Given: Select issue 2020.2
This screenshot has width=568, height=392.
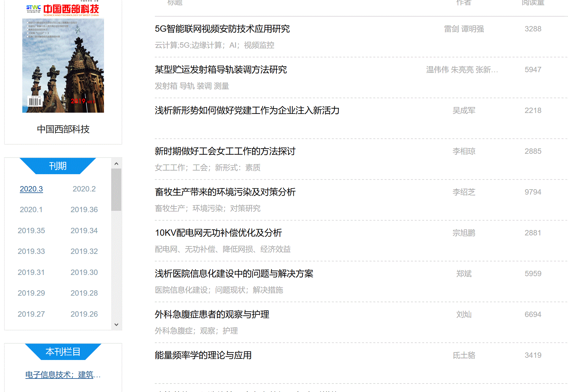Looking at the screenshot, I should tap(84, 189).
